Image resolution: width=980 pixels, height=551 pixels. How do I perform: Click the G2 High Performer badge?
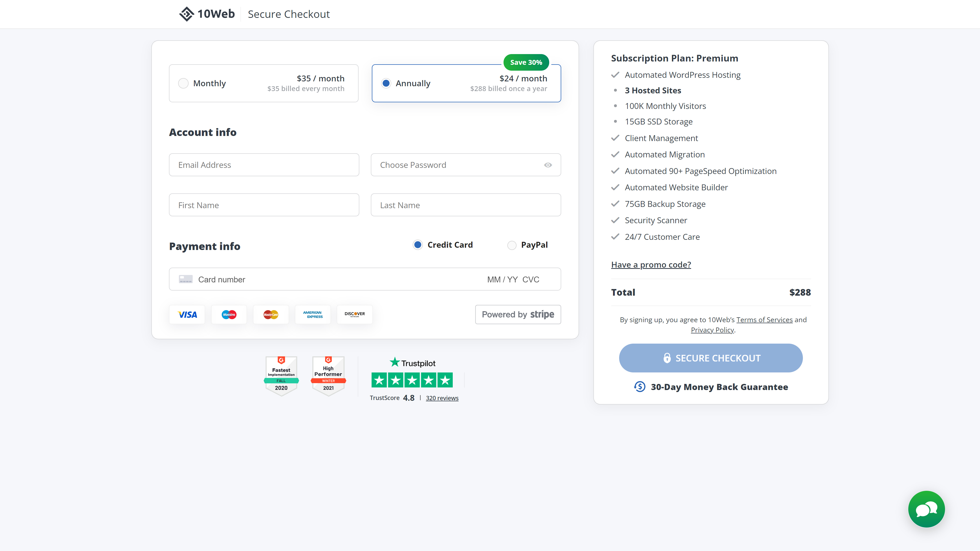click(328, 376)
